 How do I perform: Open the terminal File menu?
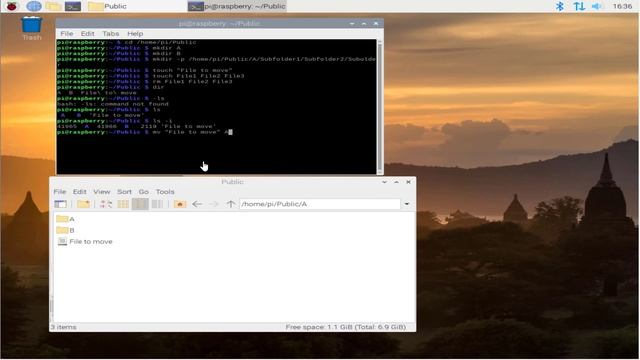[67, 33]
